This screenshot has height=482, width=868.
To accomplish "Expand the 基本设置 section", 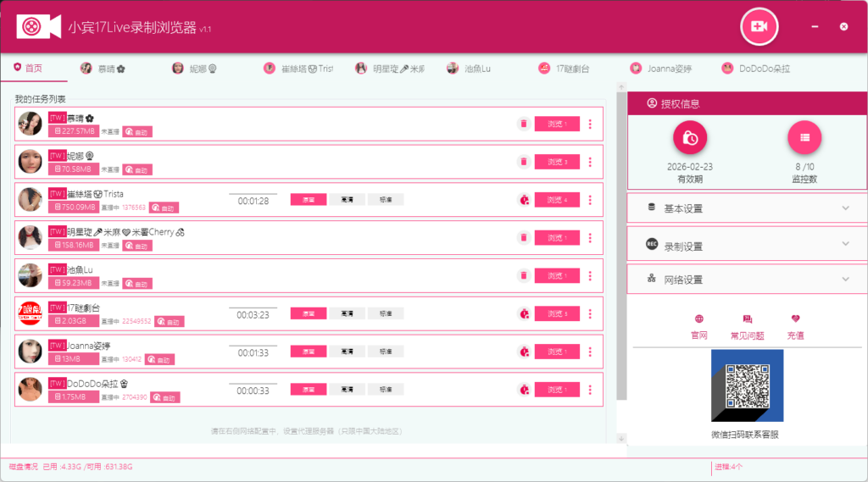I will point(747,208).
